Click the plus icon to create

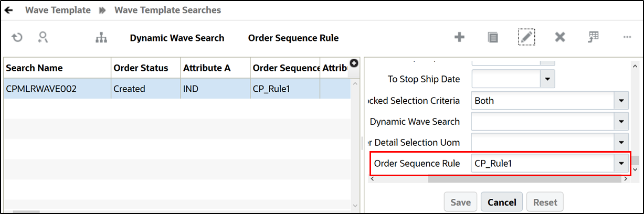point(459,37)
